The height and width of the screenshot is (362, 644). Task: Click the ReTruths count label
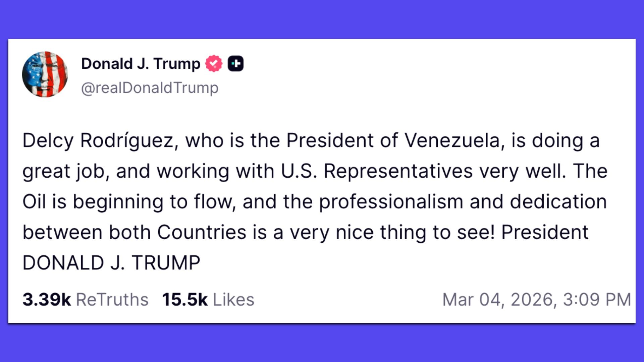pos(112,298)
